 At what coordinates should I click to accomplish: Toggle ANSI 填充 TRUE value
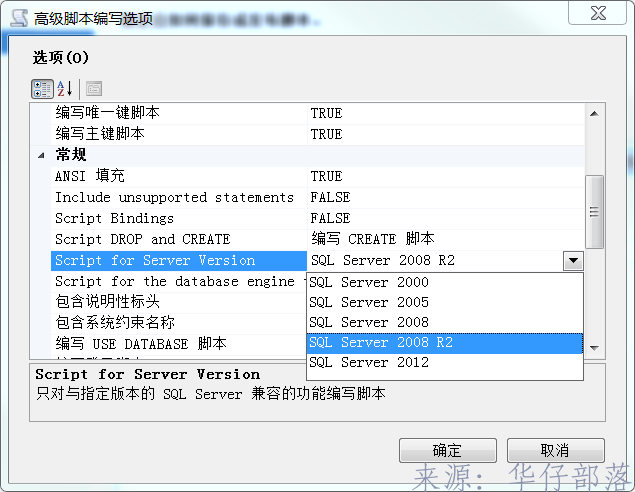pyautogui.click(x=326, y=176)
